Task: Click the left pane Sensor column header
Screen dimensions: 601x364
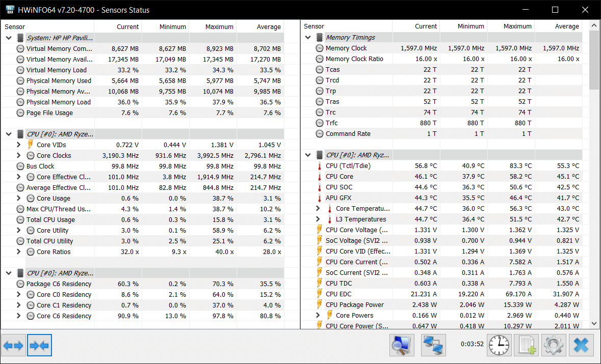Action: 47,26
